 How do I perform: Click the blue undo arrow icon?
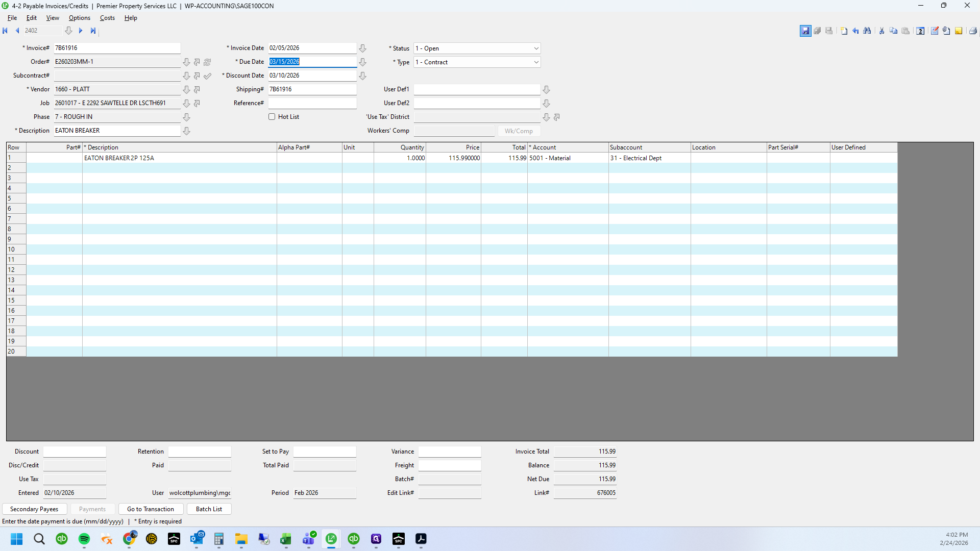[x=855, y=31]
